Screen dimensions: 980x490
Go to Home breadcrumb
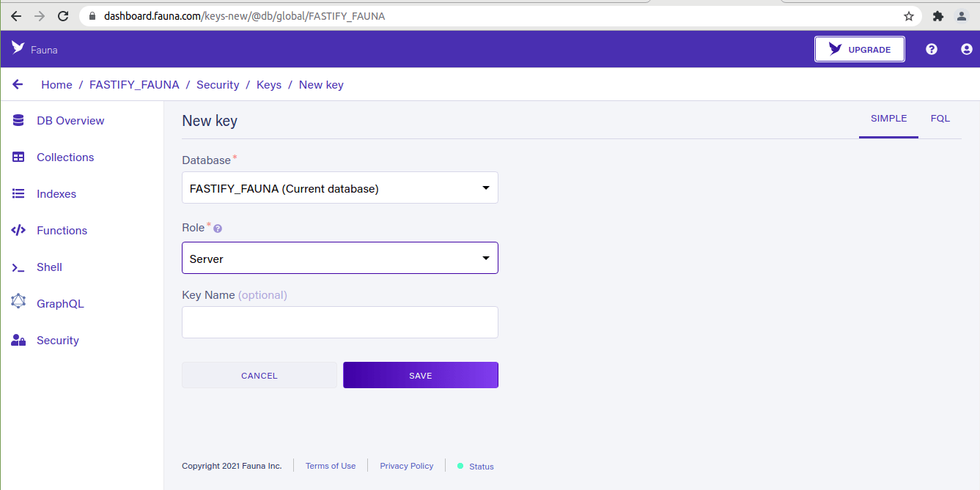pos(56,85)
